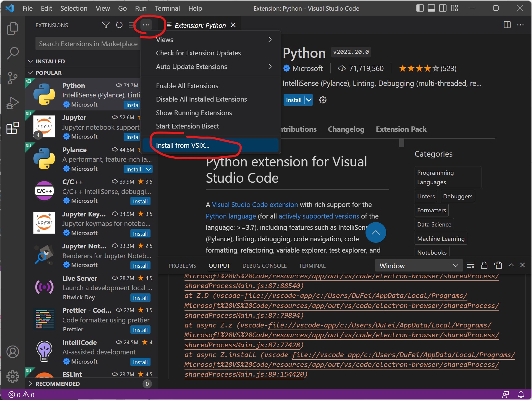Switch to the DEBUG CONSOLE tab
This screenshot has height=400, width=532.
pyautogui.click(x=264, y=266)
